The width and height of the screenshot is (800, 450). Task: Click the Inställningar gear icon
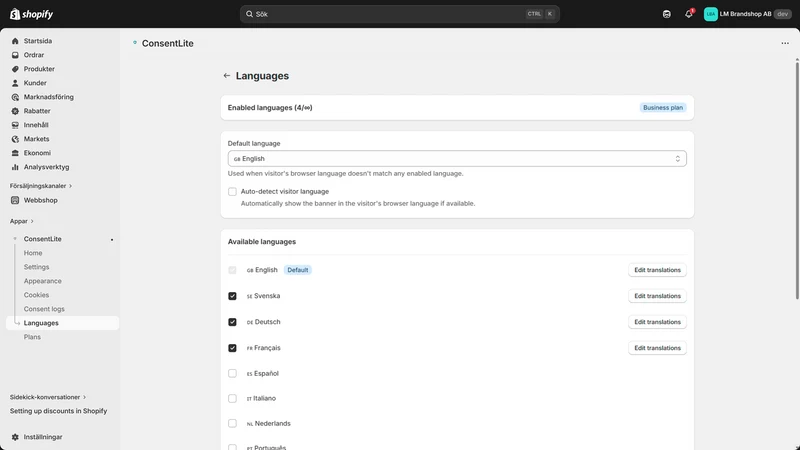pos(15,437)
